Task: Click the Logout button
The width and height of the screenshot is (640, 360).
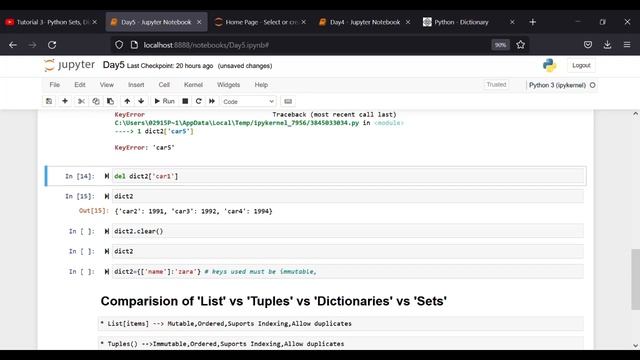Action: click(581, 65)
